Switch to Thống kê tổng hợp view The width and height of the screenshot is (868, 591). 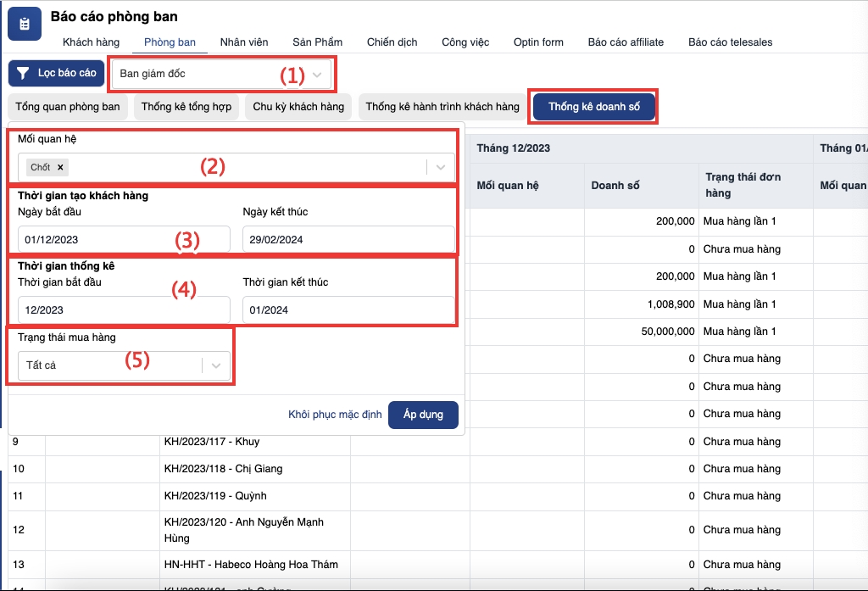click(x=186, y=107)
